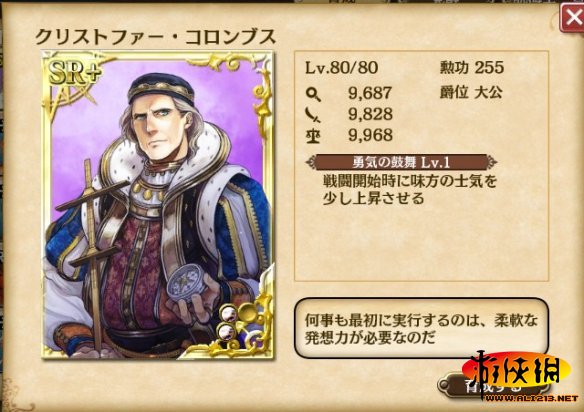584x412 pixels.
Task: Select the Columbus character card portrait
Action: [158, 206]
